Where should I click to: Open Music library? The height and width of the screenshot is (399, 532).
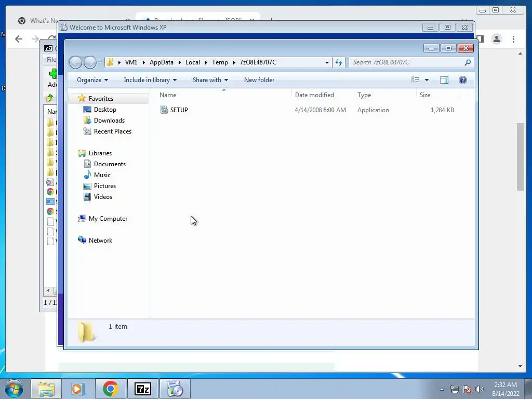(x=102, y=175)
